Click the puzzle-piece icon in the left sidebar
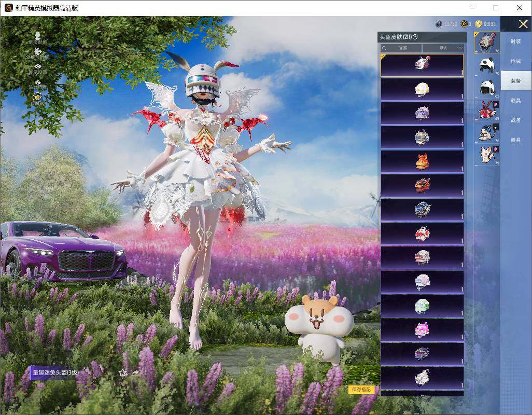Viewport: 532px width, 415px height. coord(38,51)
